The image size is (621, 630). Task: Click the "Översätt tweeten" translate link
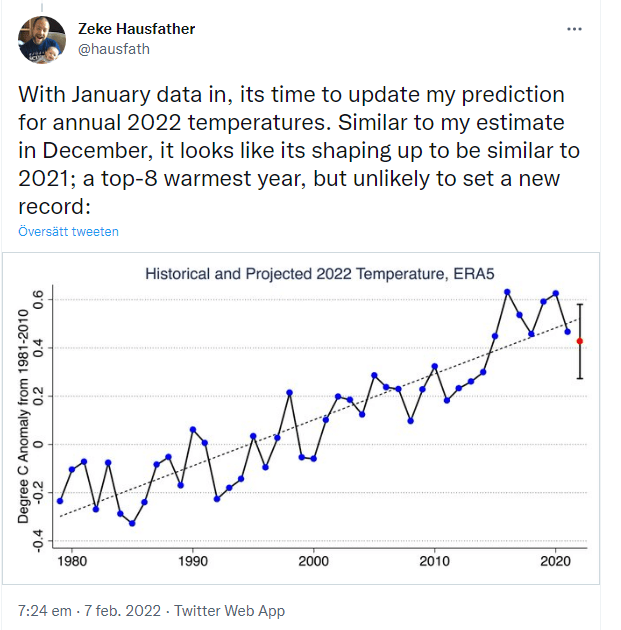pos(68,231)
